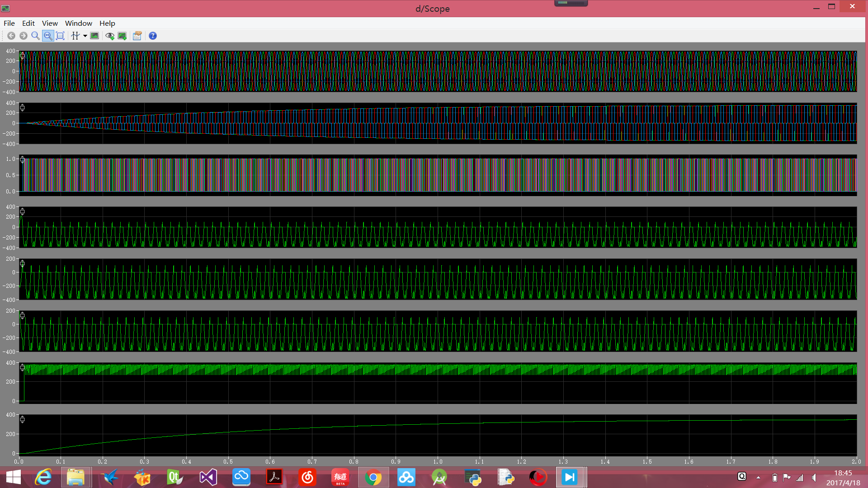Switch to Google Chrome in the taskbar
The width and height of the screenshot is (868, 488).
[373, 477]
